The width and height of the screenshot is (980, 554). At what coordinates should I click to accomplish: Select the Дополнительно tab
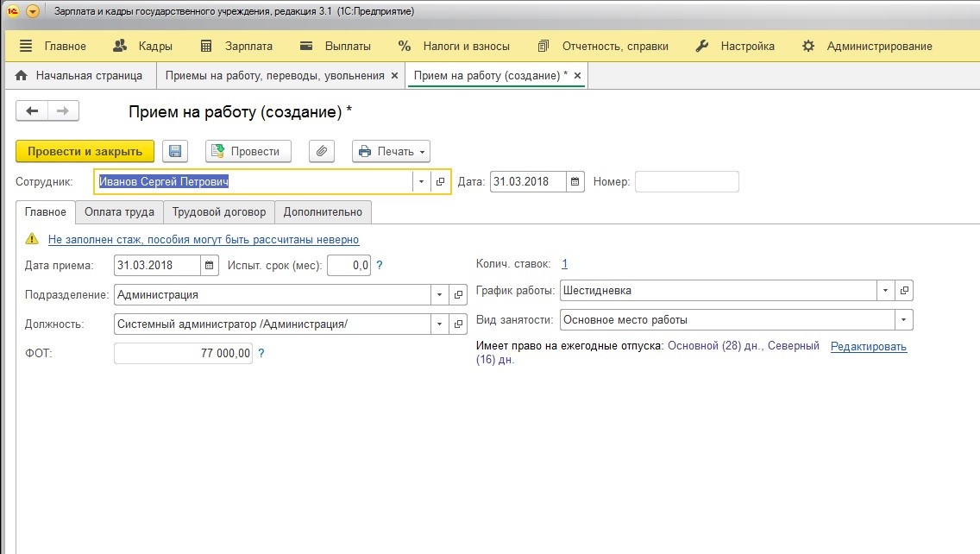point(324,212)
